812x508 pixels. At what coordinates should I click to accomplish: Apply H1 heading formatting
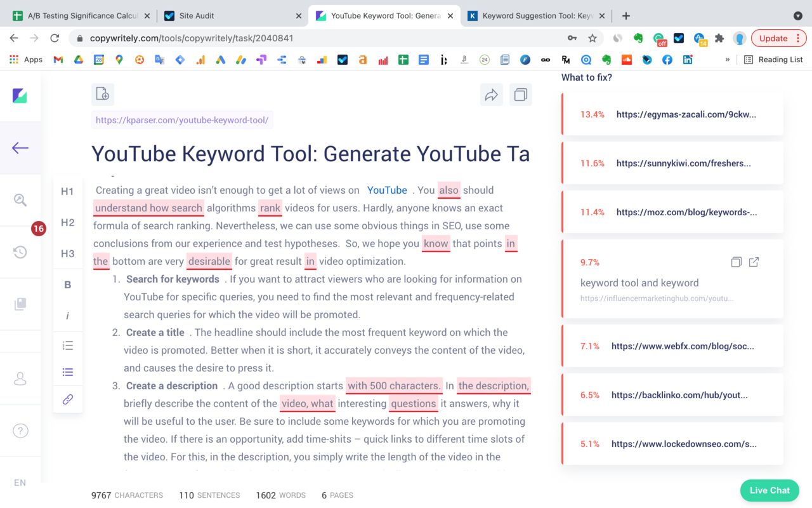point(67,191)
